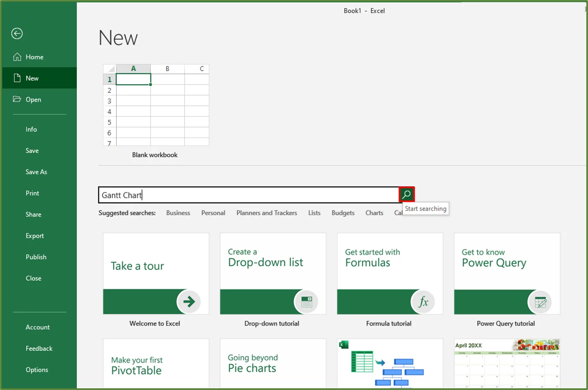Select the Open folder icon in sidebar
Image resolution: width=588 pixels, height=390 pixels.
click(17, 99)
